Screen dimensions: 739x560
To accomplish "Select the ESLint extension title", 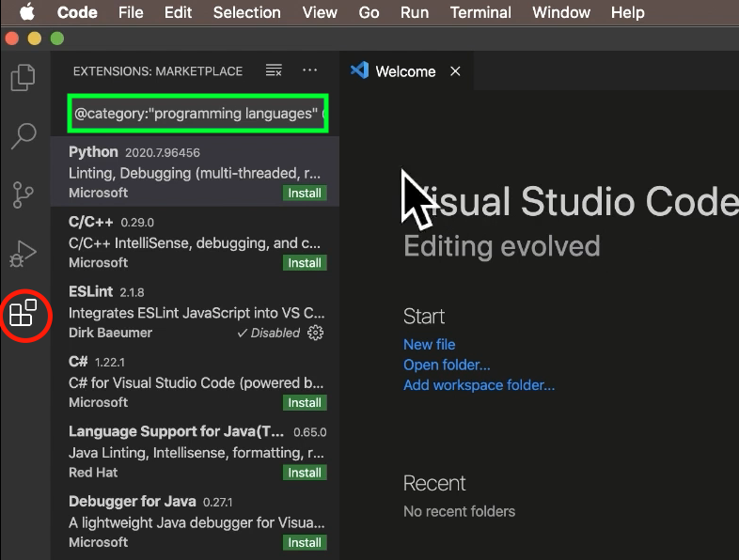I will [x=90, y=291].
